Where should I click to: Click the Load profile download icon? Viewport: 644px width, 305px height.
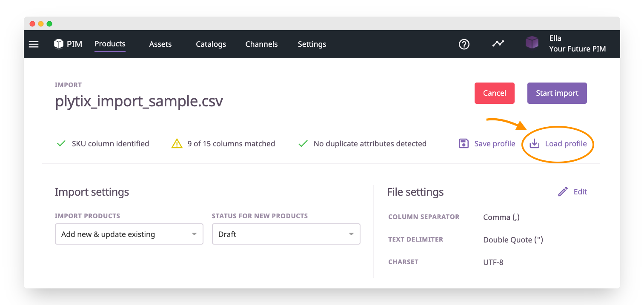[534, 144]
